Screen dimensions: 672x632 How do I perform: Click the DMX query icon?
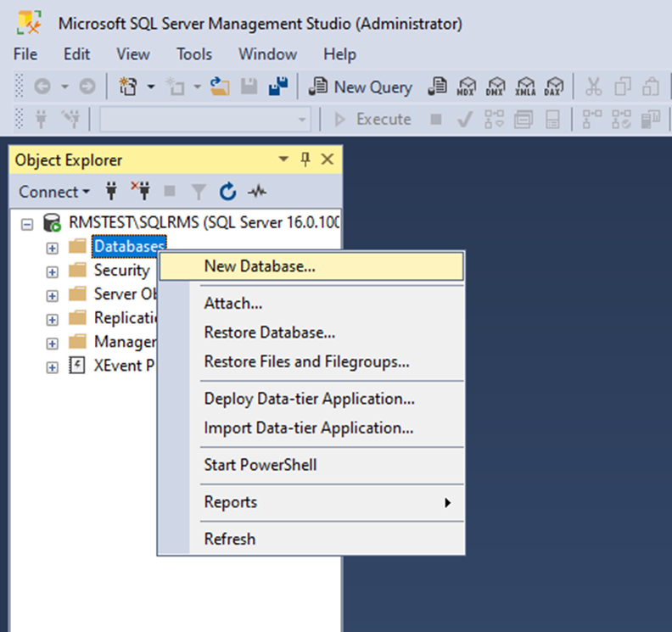[x=496, y=87]
